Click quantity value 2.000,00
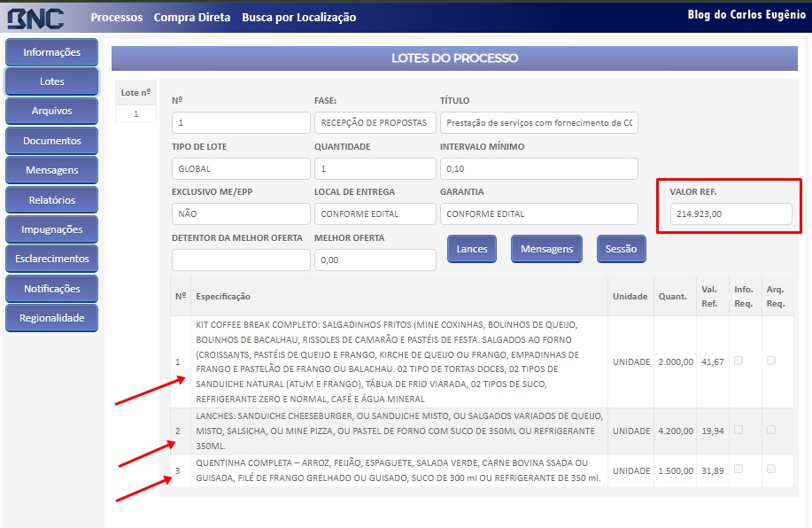The image size is (812, 528). click(676, 361)
